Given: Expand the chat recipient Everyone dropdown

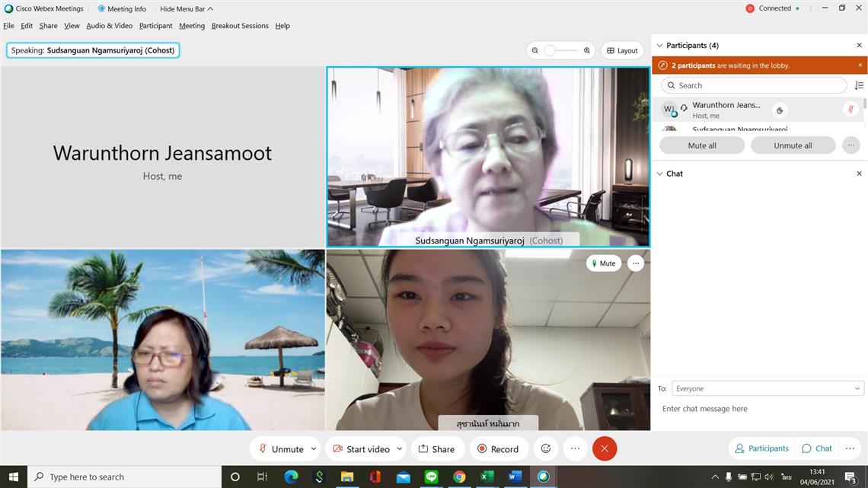Looking at the screenshot, I should click(x=857, y=389).
